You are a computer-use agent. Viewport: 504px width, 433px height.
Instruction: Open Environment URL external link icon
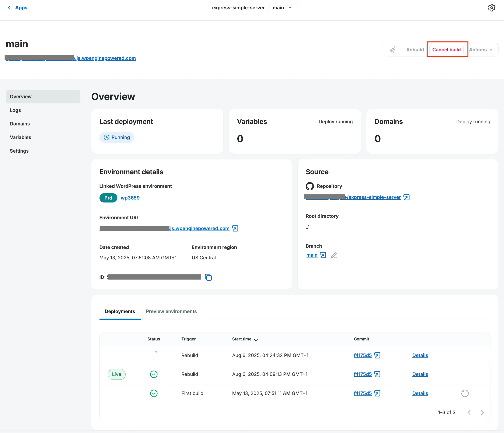[x=235, y=228]
